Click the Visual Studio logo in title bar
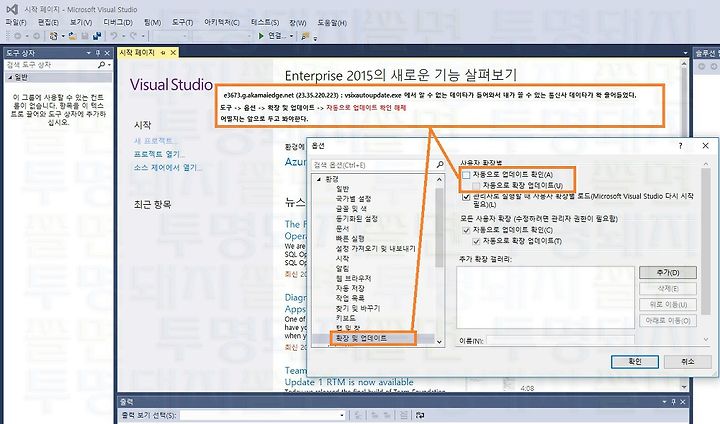This screenshot has width=720, height=424. (x=12, y=9)
